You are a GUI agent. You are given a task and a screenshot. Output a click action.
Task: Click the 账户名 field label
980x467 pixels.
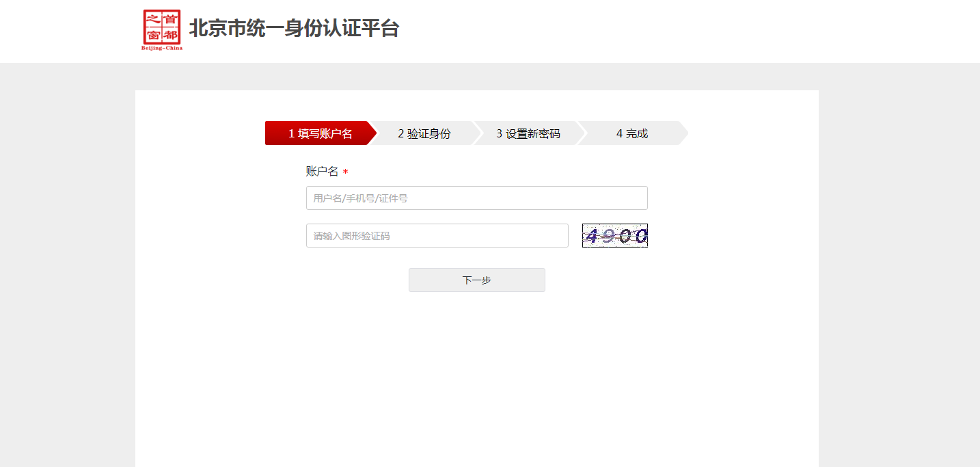point(321,171)
